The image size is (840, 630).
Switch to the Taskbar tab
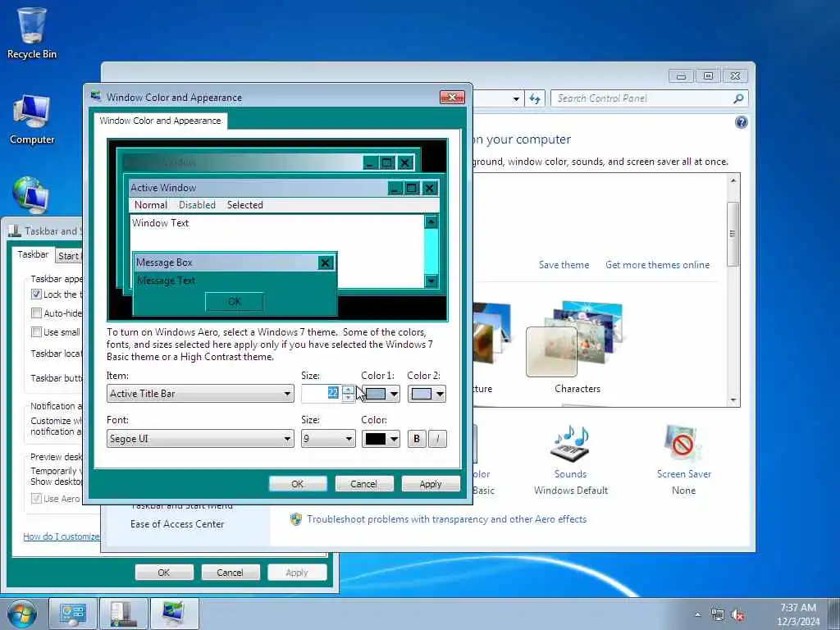pyautogui.click(x=33, y=254)
